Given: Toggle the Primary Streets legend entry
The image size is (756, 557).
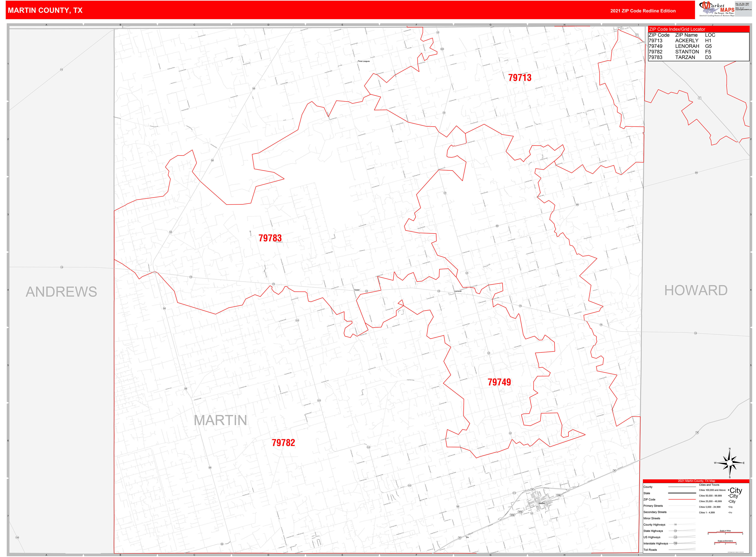Looking at the screenshot, I should [653, 506].
